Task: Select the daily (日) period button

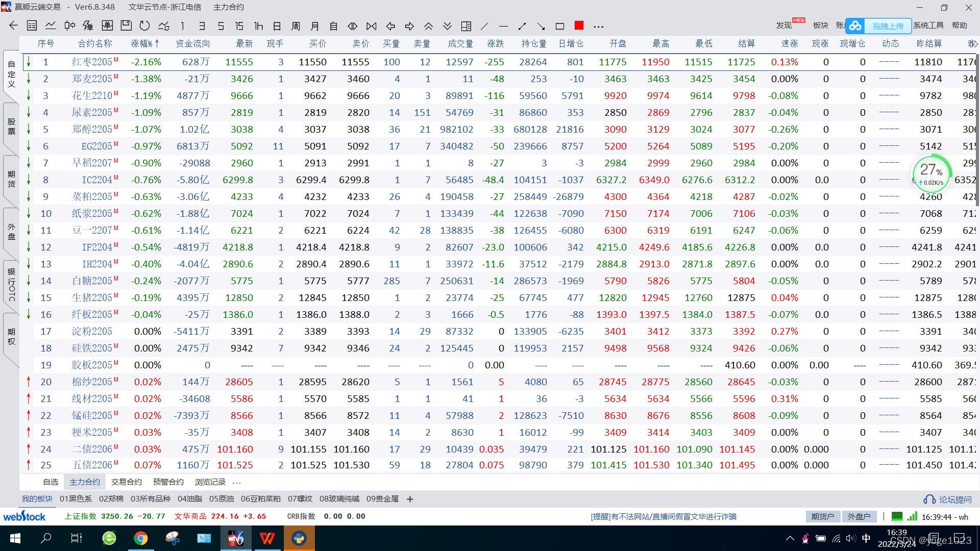Action: click(277, 26)
